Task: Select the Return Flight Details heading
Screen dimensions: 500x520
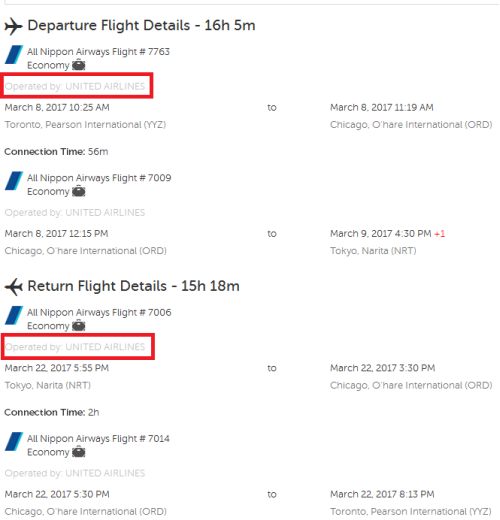Action: coord(133,286)
